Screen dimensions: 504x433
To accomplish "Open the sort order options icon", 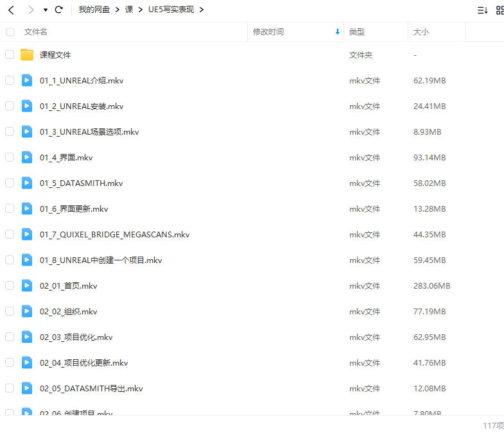I will (x=482, y=10).
